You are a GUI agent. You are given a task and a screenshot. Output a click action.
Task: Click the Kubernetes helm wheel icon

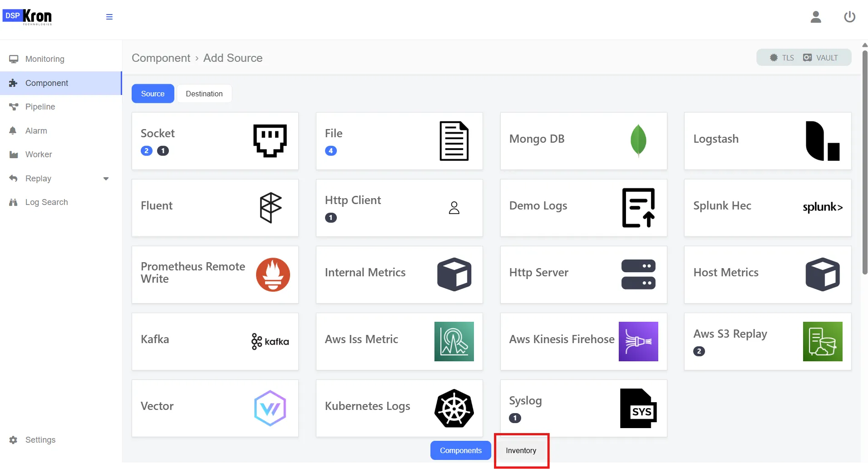click(454, 408)
